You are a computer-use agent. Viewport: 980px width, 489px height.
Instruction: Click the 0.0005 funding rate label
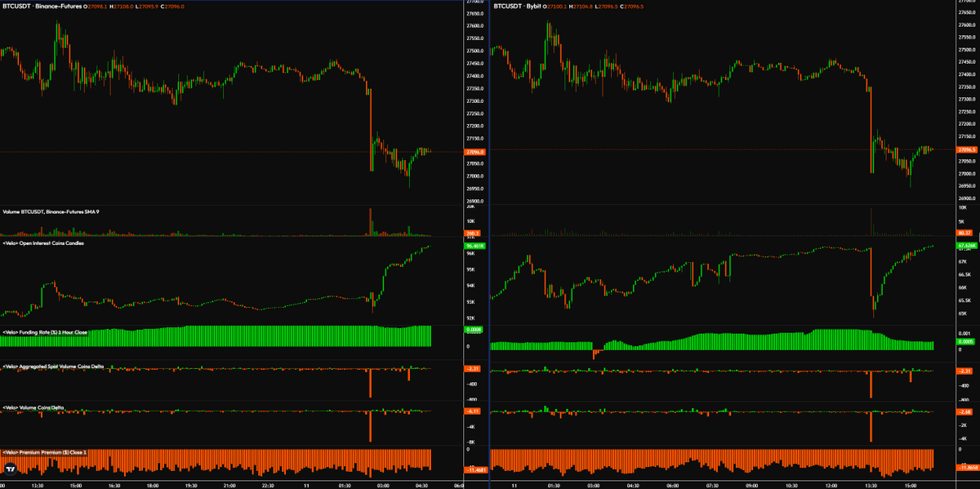[x=966, y=341]
